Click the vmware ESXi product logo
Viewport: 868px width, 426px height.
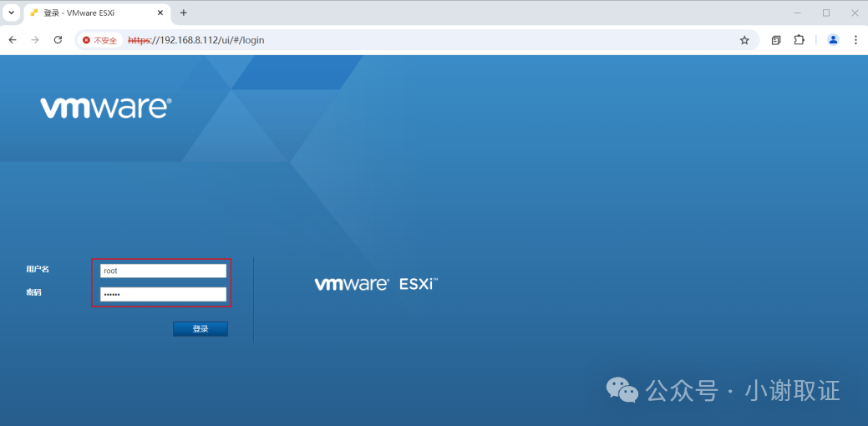point(377,284)
